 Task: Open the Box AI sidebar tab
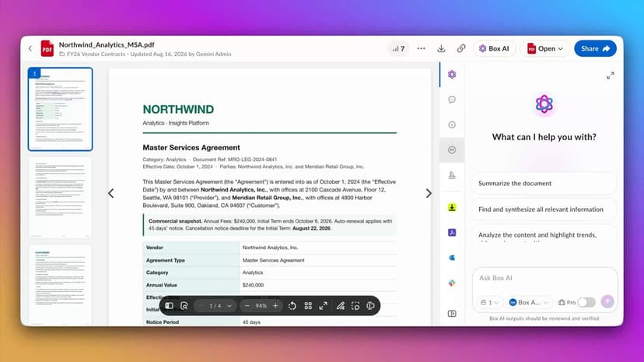point(452,75)
